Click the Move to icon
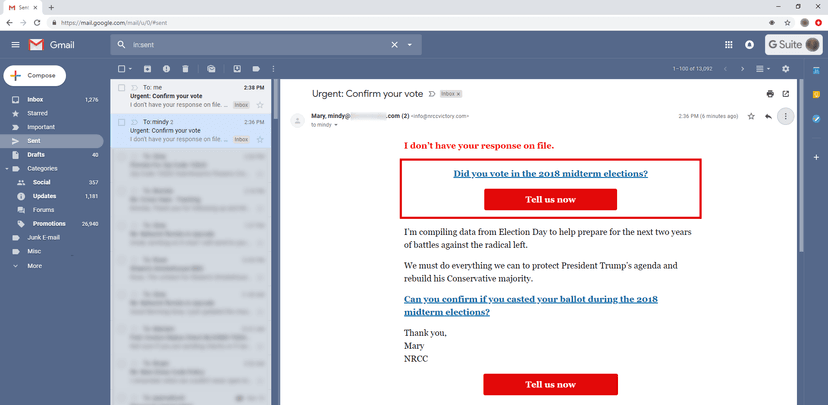 click(238, 69)
